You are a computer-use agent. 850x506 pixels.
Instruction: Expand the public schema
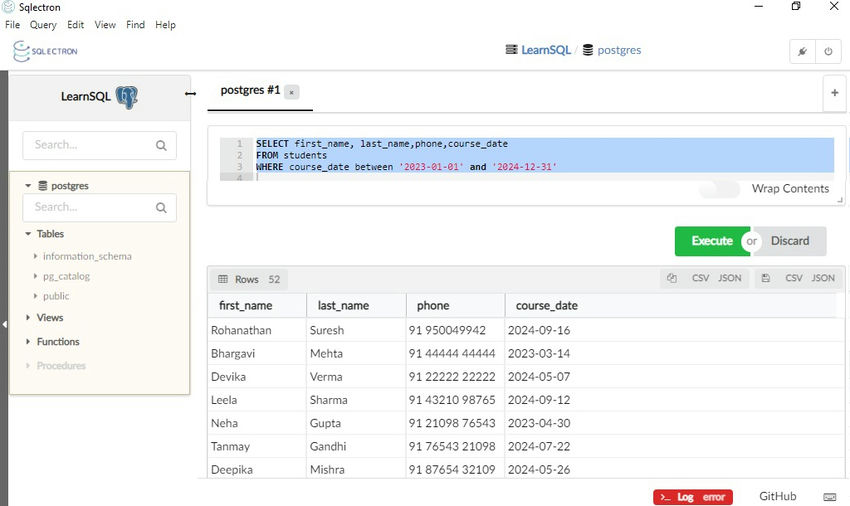click(35, 296)
